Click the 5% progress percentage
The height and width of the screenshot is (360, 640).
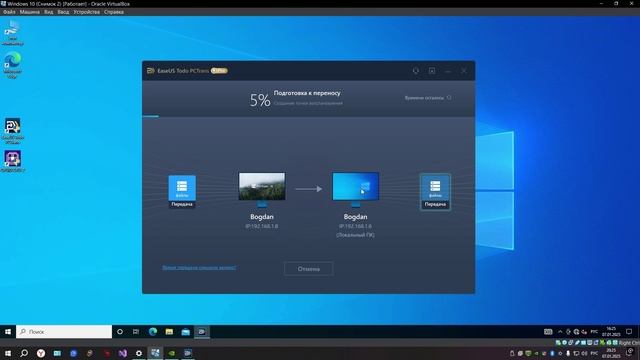click(x=260, y=100)
